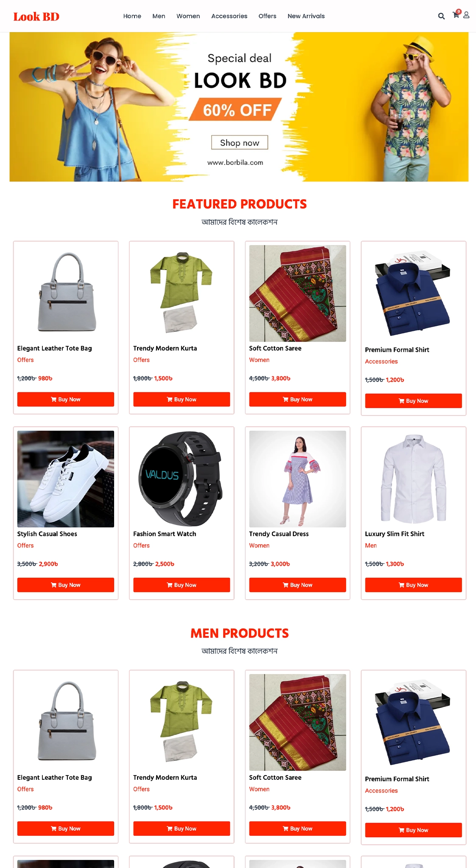
Task: Open the search magnifier icon
Action: click(x=441, y=16)
